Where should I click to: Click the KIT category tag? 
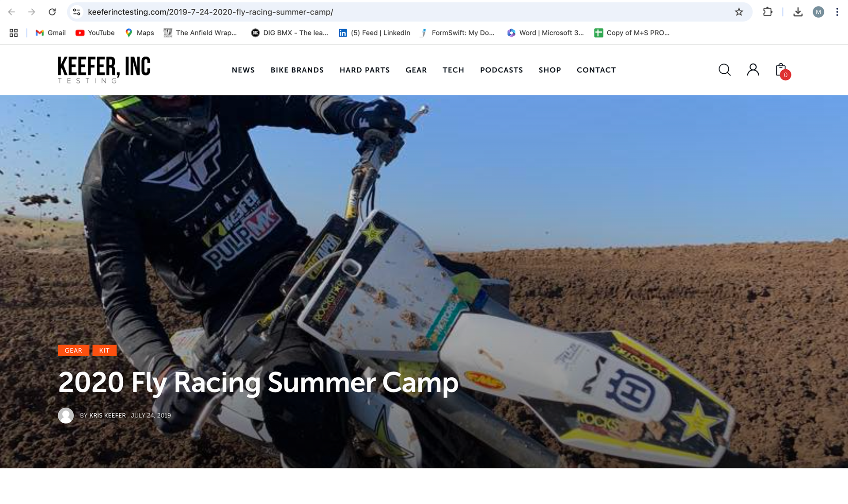click(104, 350)
